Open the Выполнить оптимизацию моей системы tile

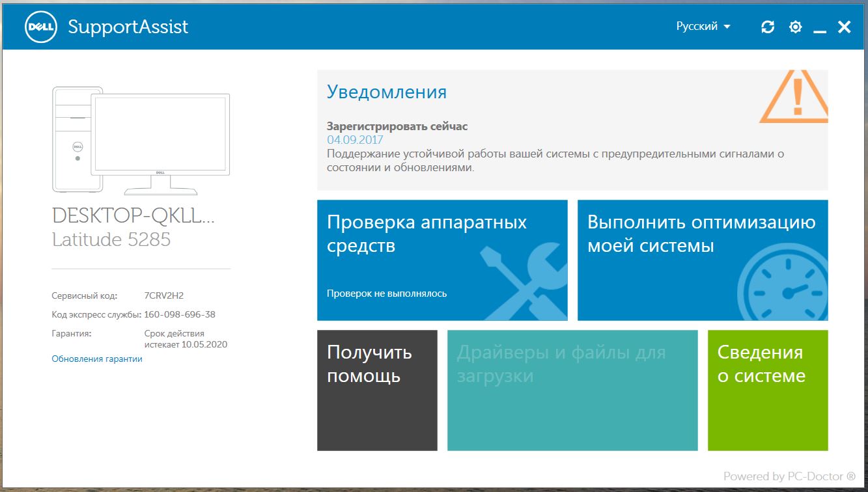[703, 260]
